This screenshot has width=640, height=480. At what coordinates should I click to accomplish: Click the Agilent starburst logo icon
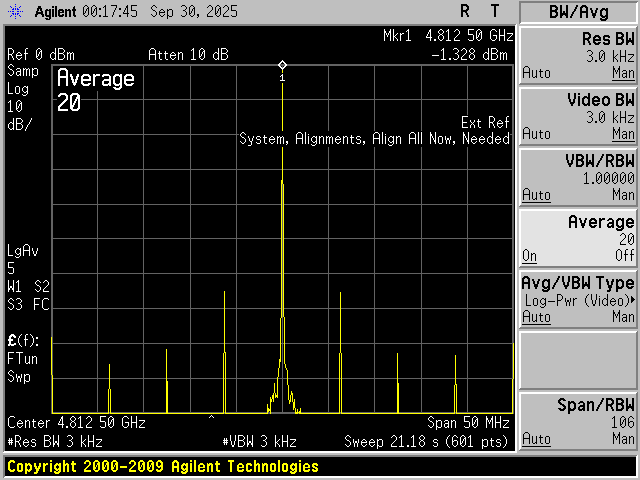coord(16,11)
